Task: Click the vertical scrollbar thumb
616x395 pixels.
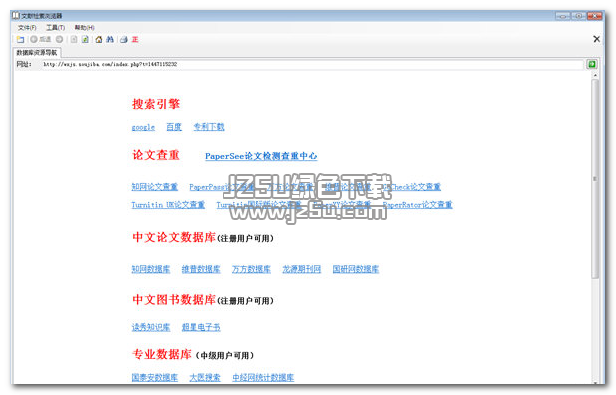Action: (x=595, y=179)
